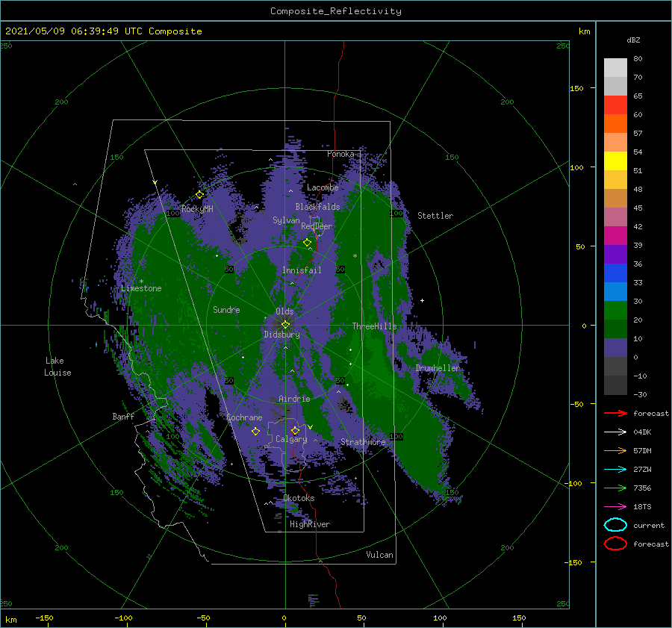The height and width of the screenshot is (628, 672).
Task: Click the green 7356 arrow icon
Action: (615, 488)
